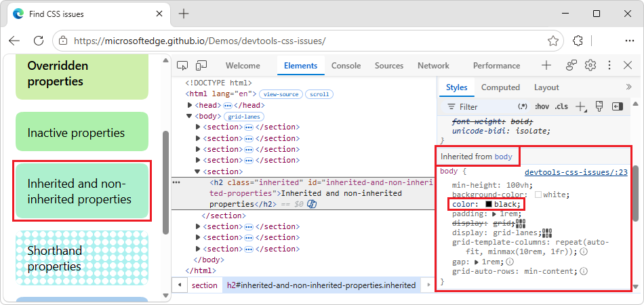Open the Layout tab
The image size is (644, 305).
click(546, 87)
